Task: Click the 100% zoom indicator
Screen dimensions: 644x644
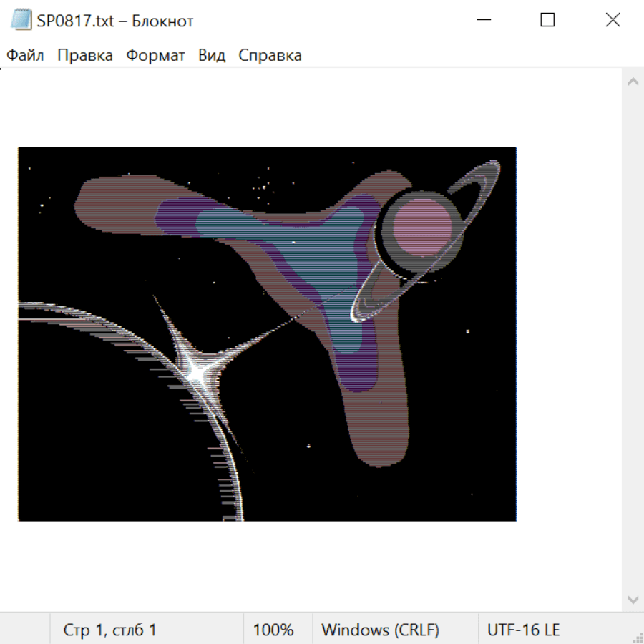Action: click(273, 630)
